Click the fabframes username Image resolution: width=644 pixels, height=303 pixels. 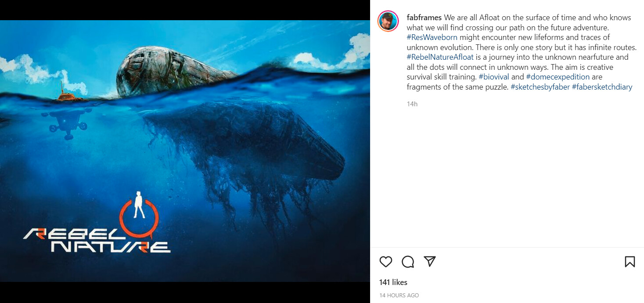click(x=424, y=18)
